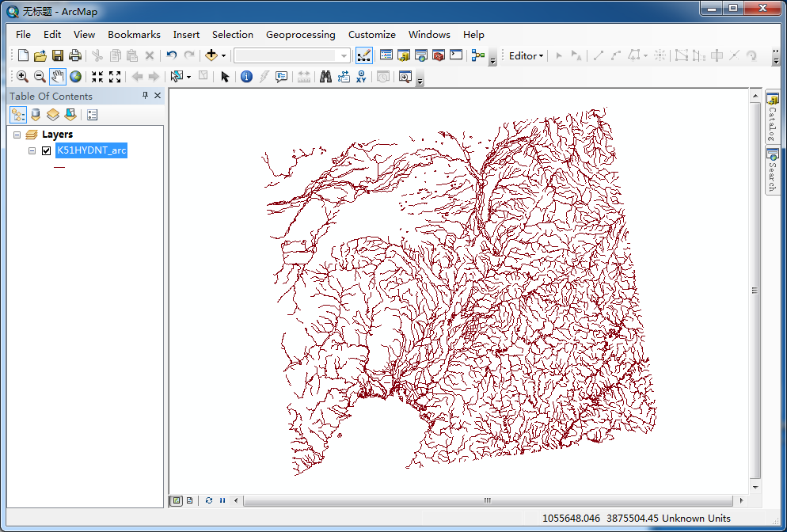Uncheck the K51HYDNT_arc layer visibility checkbox
Image resolution: width=787 pixels, height=532 pixels.
[x=46, y=150]
